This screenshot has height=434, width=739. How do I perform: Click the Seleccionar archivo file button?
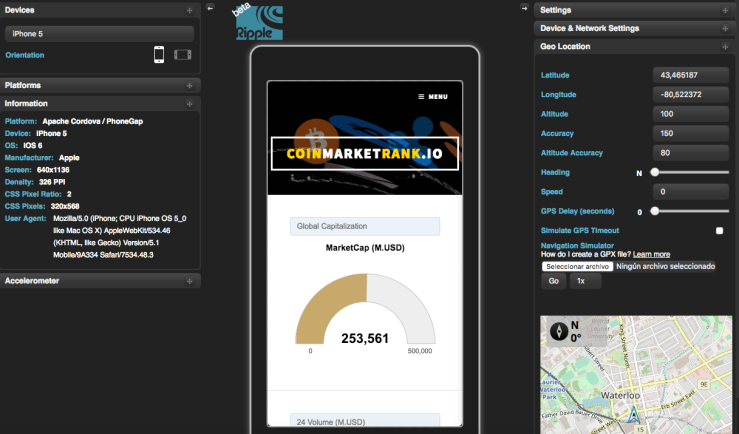point(577,267)
